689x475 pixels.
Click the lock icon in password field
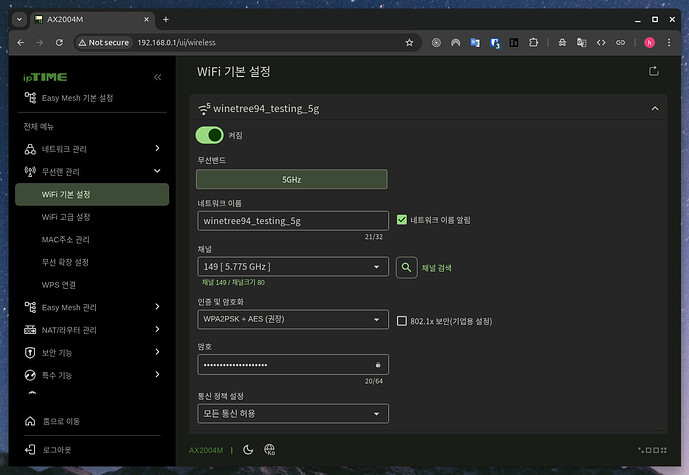(378, 365)
